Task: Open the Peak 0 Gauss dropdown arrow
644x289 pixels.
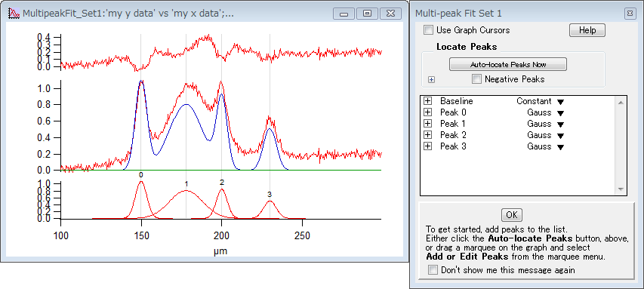Action: point(561,113)
